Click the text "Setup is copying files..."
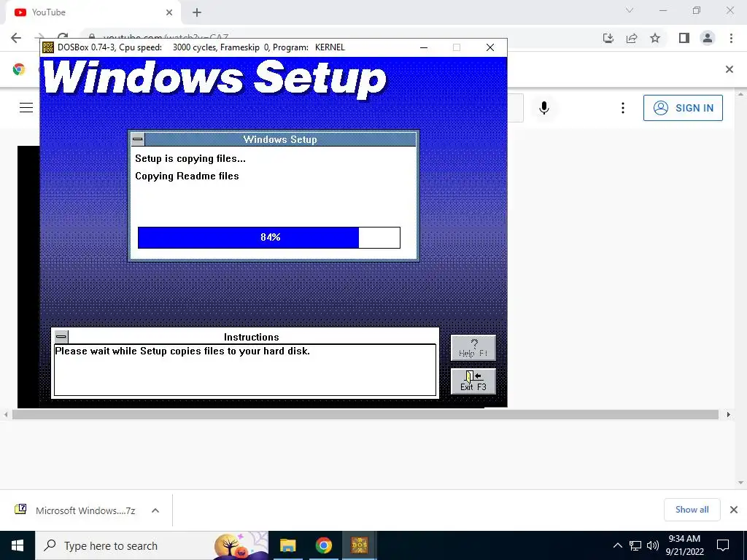The width and height of the screenshot is (747, 560). [x=190, y=158]
